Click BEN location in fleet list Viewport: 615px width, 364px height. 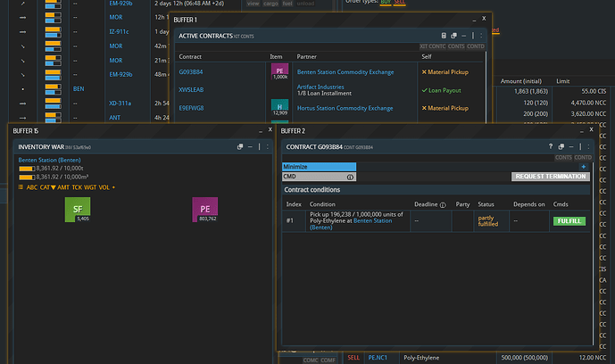tap(79, 89)
